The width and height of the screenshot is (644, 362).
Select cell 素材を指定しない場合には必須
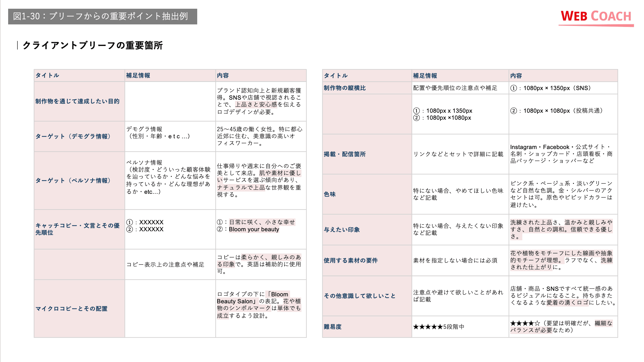460,261
